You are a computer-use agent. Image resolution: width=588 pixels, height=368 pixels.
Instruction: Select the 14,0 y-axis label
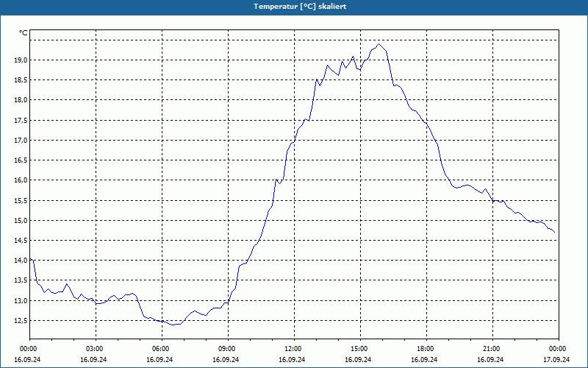(21, 261)
